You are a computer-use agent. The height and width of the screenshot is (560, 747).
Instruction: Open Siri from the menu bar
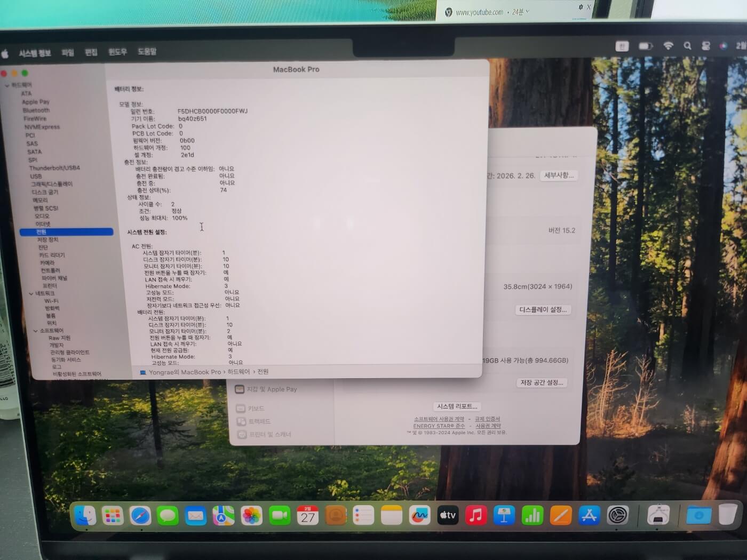723,46
